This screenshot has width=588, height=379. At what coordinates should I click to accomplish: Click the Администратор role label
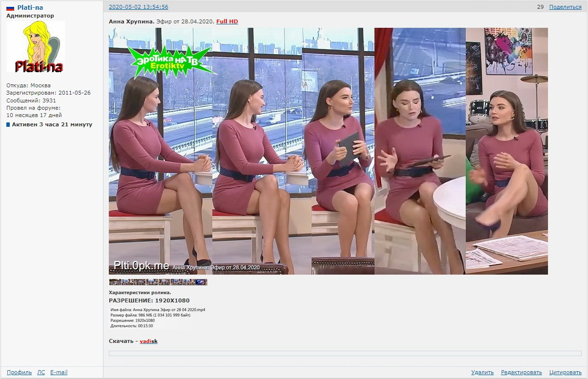[x=30, y=16]
